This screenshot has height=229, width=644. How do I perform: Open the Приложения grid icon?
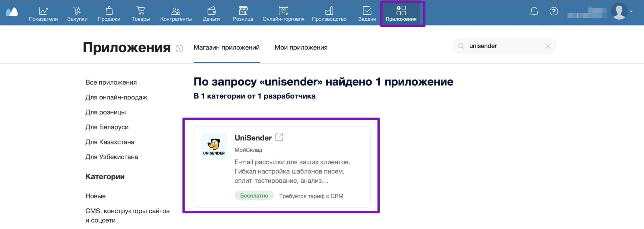[x=401, y=11]
